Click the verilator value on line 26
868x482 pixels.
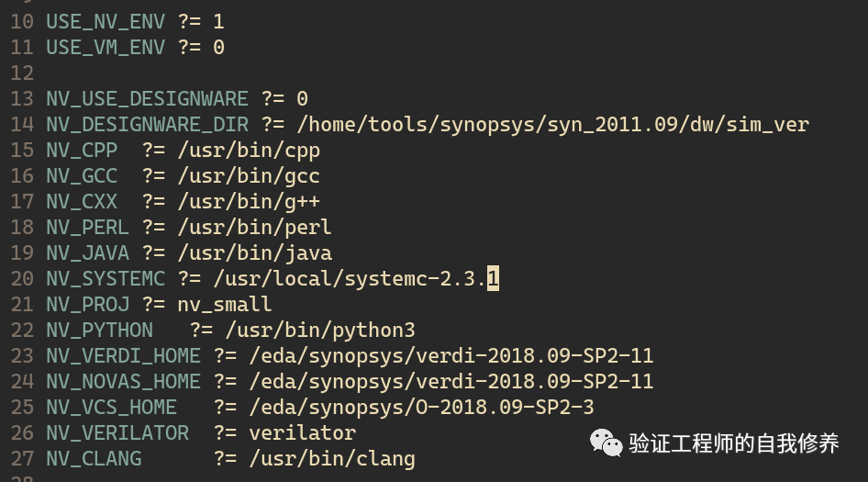tap(302, 432)
